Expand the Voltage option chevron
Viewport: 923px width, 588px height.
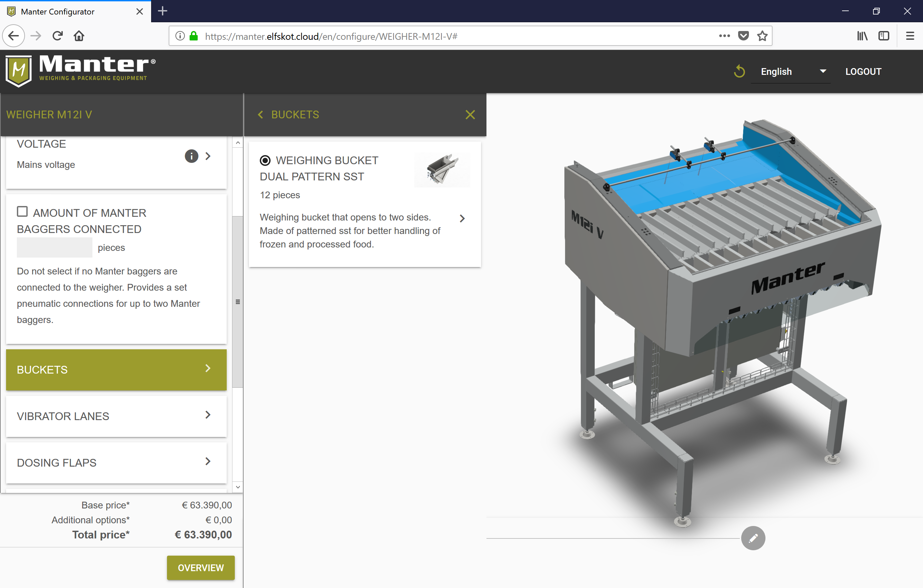(208, 156)
